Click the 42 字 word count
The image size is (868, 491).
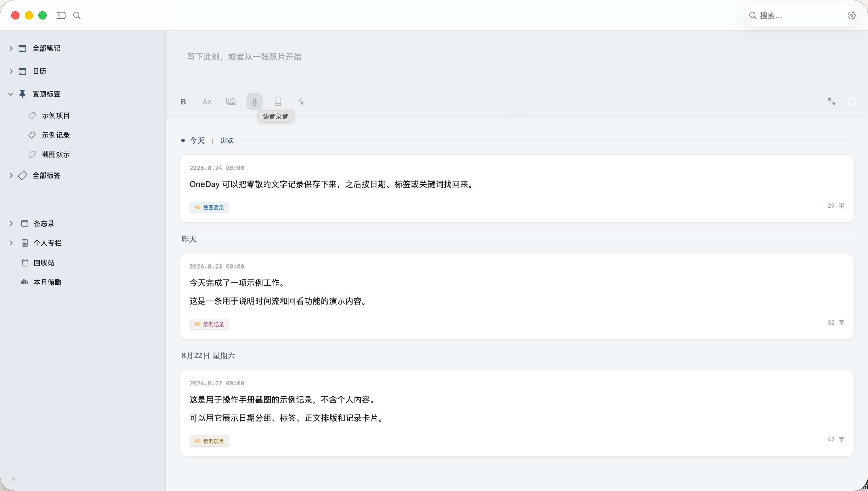tap(836, 439)
